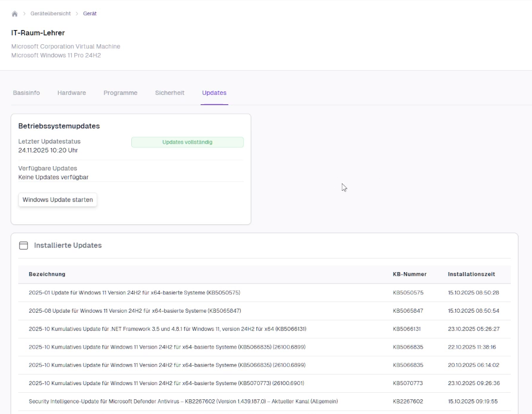This screenshot has height=414, width=532.
Task: Select the KB5050575 update row
Action: [134, 293]
